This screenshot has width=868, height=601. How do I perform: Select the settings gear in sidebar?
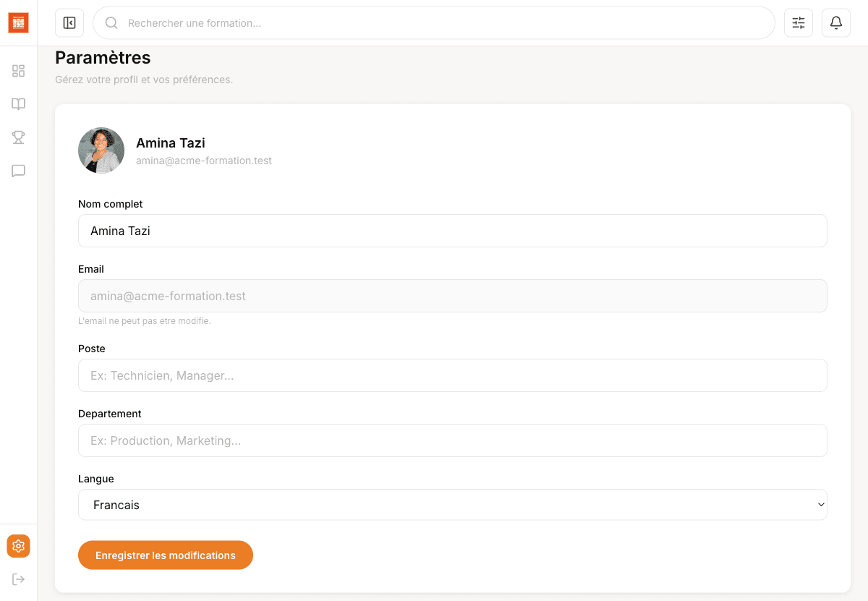coord(19,546)
